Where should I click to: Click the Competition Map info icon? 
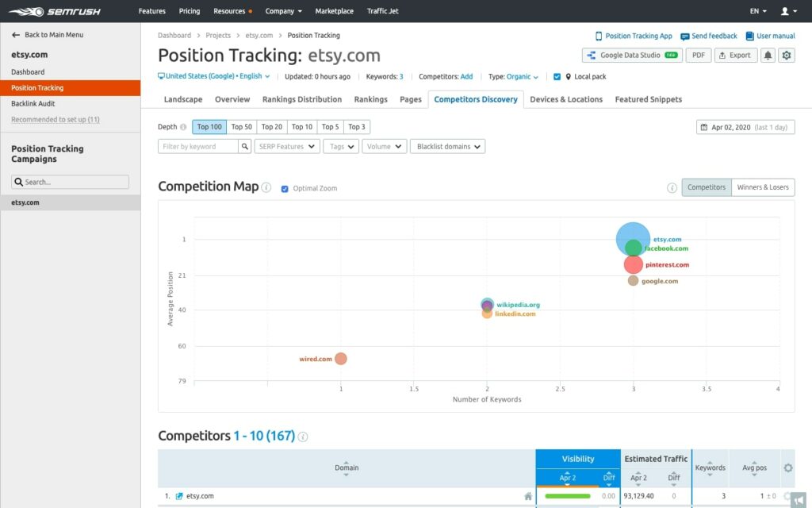(x=266, y=187)
